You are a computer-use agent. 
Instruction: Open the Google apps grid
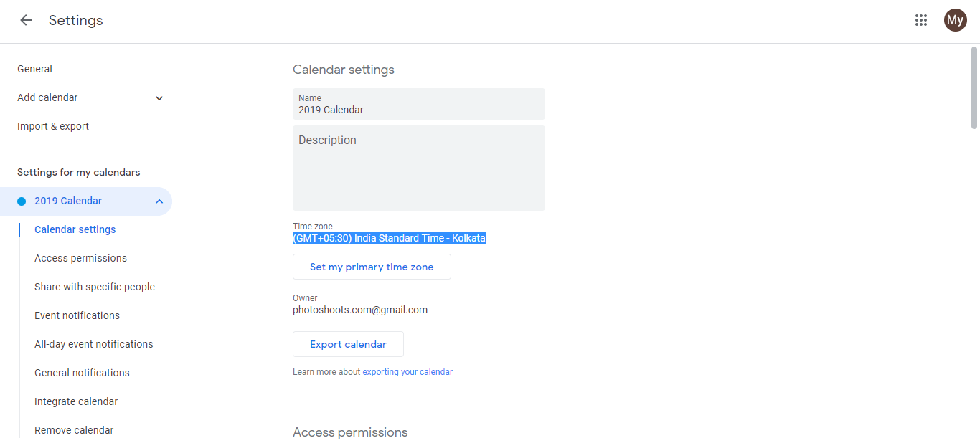click(x=921, y=20)
